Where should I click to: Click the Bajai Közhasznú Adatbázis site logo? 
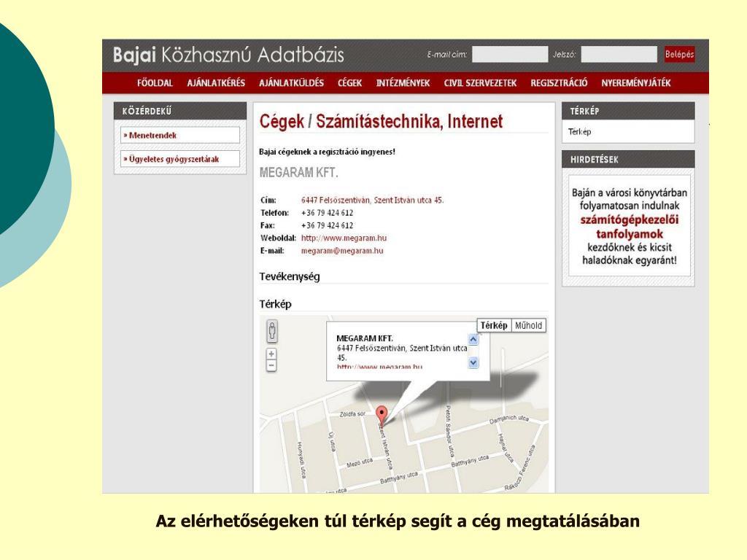228,55
